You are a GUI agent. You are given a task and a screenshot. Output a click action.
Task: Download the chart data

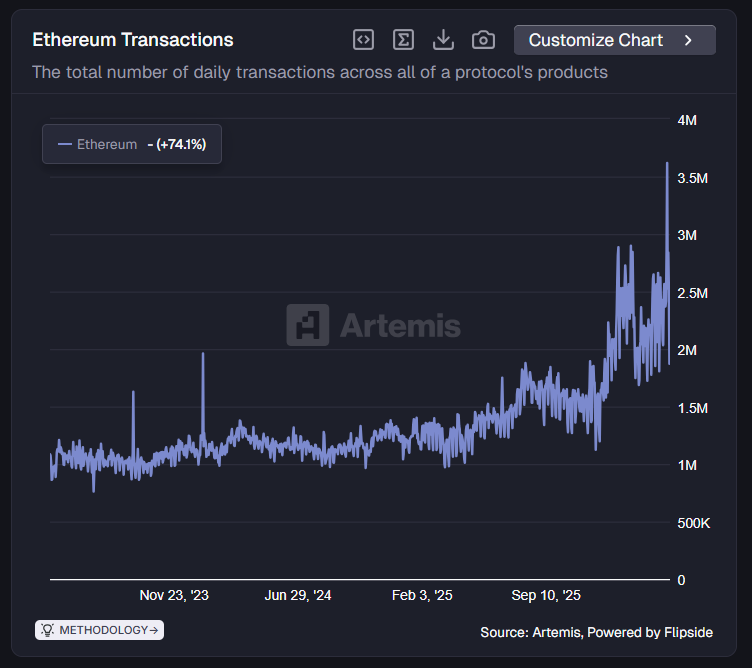pos(443,40)
